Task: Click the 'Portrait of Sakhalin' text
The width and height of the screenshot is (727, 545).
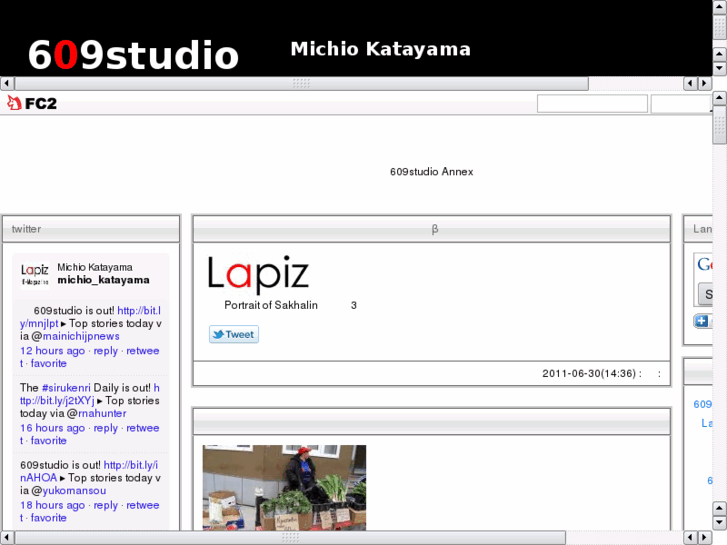Action: pyautogui.click(x=271, y=305)
